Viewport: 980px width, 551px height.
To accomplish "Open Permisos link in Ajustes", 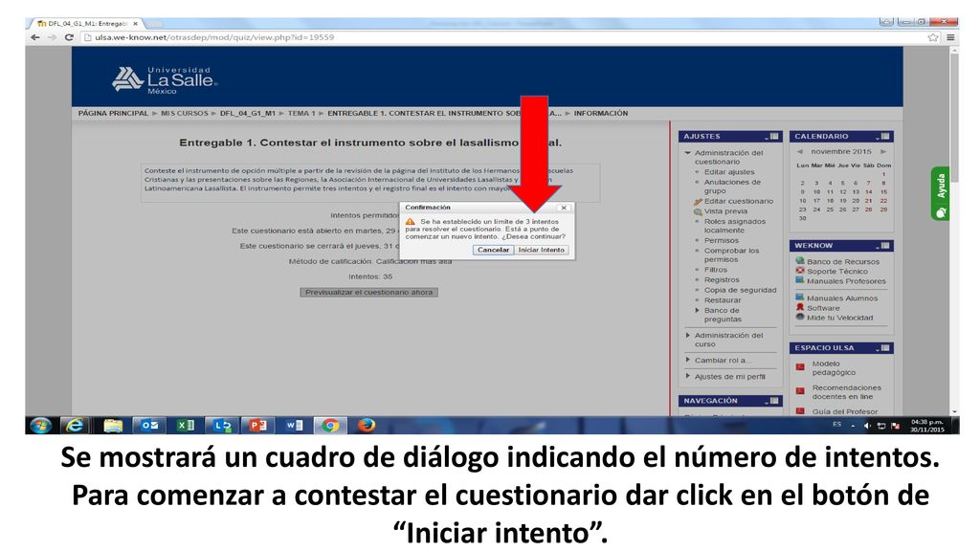I will coord(722,240).
